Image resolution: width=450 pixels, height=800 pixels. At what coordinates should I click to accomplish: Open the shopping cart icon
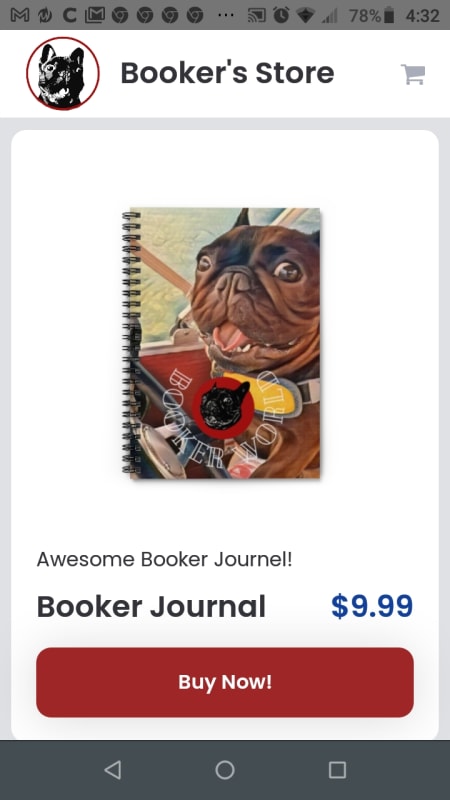(413, 74)
